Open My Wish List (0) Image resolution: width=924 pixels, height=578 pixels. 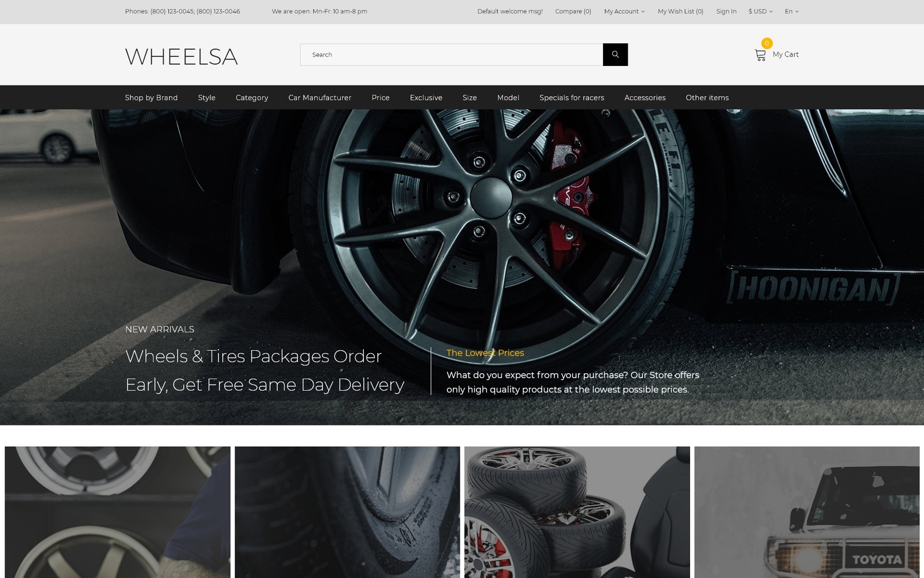coord(681,12)
